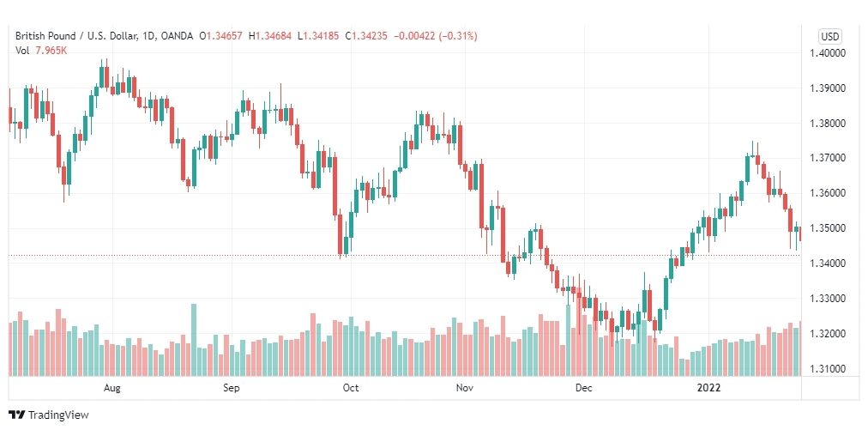Click the 1.33000 price axis label
The height and width of the screenshot is (430, 868).
[x=829, y=299]
